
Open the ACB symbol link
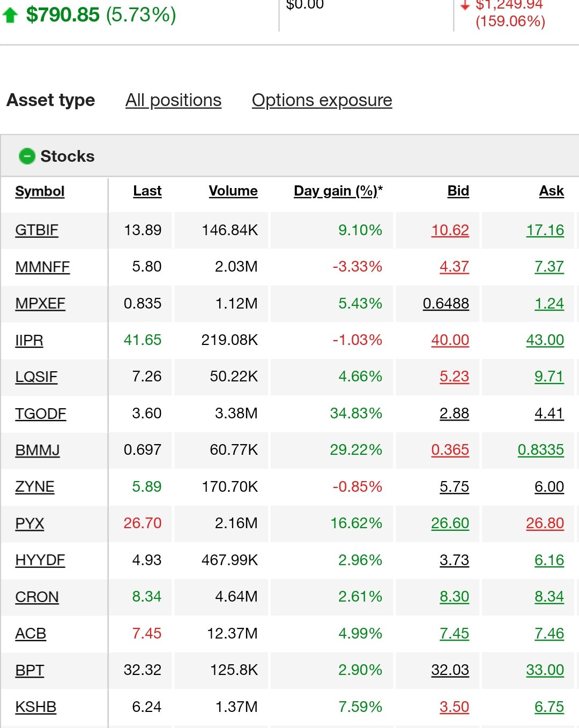[x=31, y=634]
